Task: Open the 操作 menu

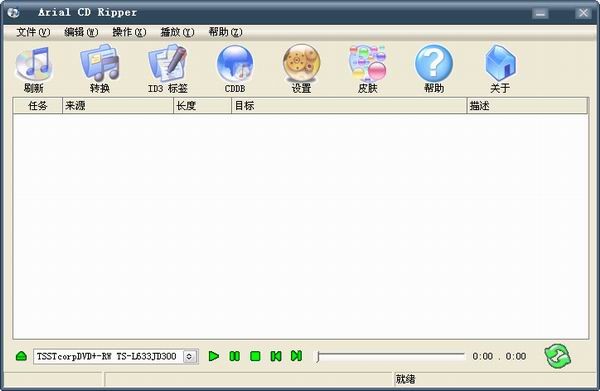Action: pos(129,32)
